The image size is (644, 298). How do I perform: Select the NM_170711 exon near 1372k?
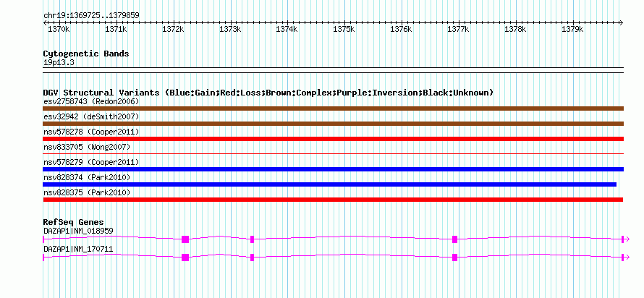pos(185,257)
